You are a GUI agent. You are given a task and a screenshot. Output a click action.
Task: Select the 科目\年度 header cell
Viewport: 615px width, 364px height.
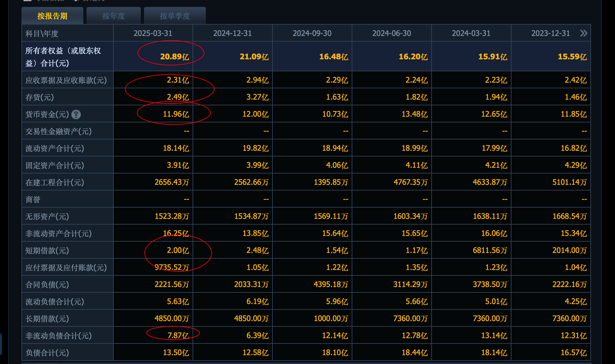tap(42, 33)
